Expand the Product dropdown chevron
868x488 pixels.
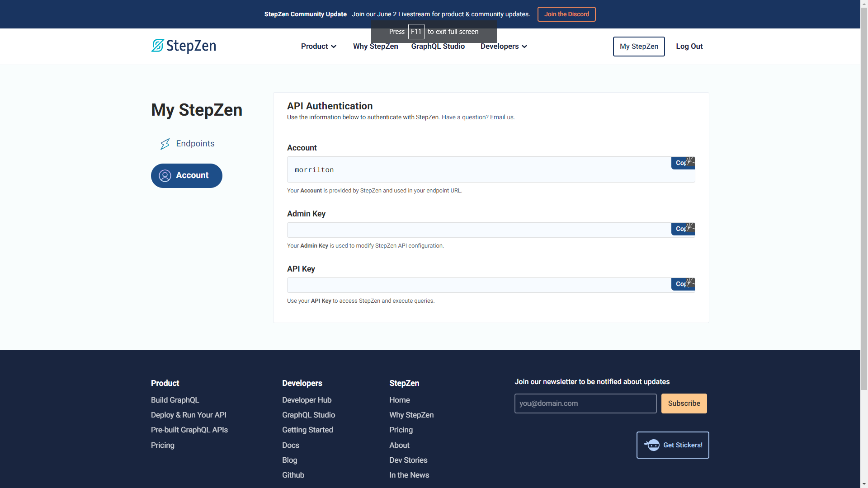(x=334, y=47)
